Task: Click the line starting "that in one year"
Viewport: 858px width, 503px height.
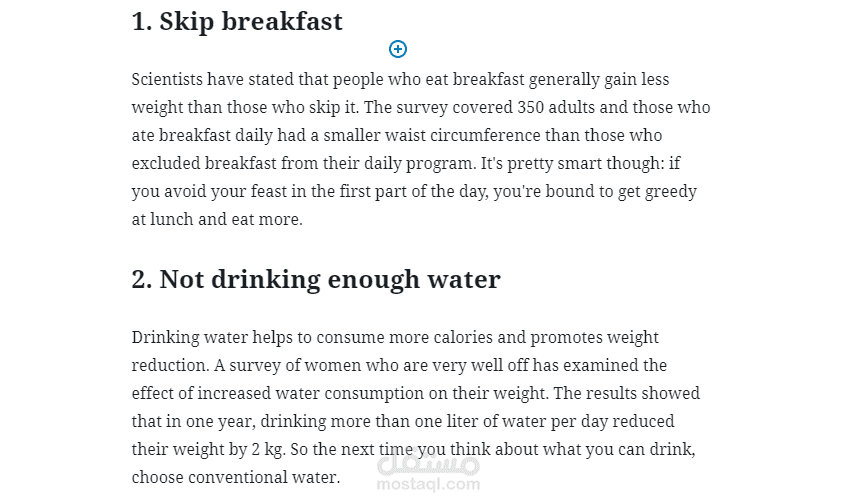Action: tap(403, 421)
